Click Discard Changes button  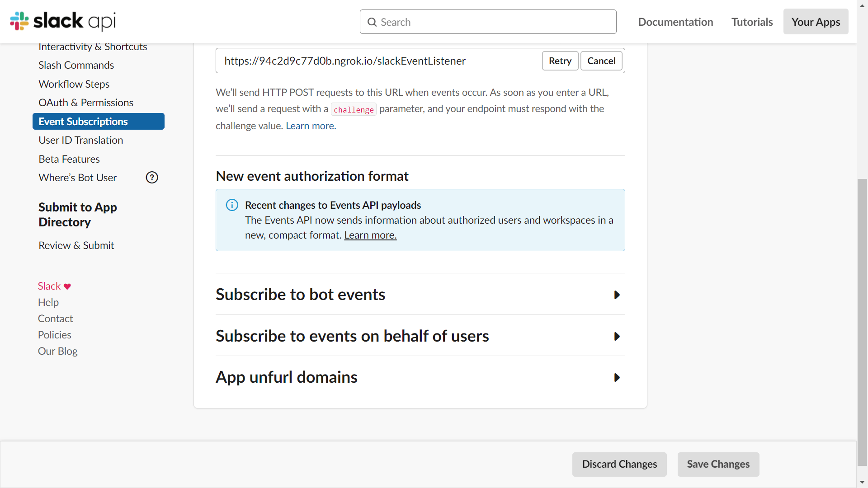619,464
